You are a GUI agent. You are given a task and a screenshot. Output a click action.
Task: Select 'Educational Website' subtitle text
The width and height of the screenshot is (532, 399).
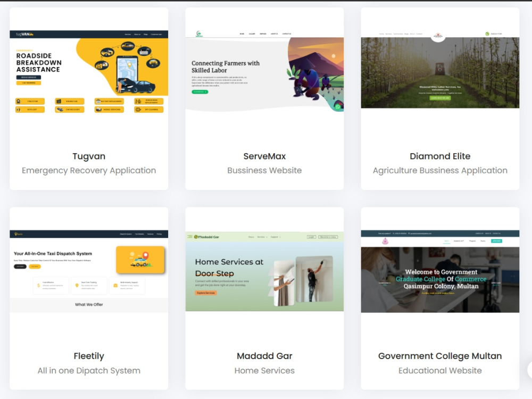point(440,370)
